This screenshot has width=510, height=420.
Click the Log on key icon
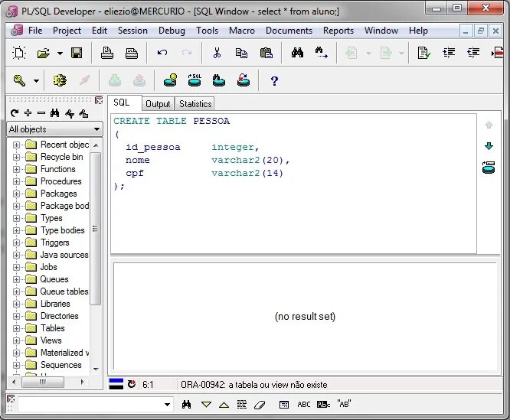(19, 80)
